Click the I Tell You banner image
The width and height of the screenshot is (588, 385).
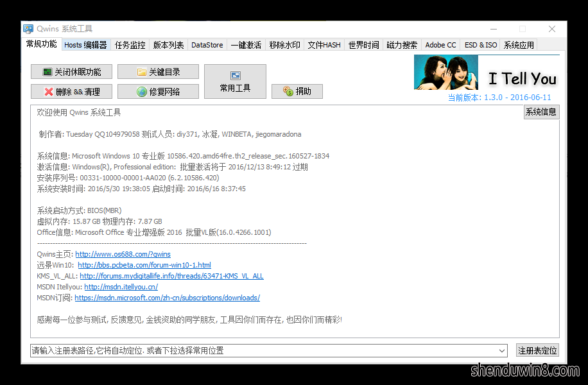[487, 73]
